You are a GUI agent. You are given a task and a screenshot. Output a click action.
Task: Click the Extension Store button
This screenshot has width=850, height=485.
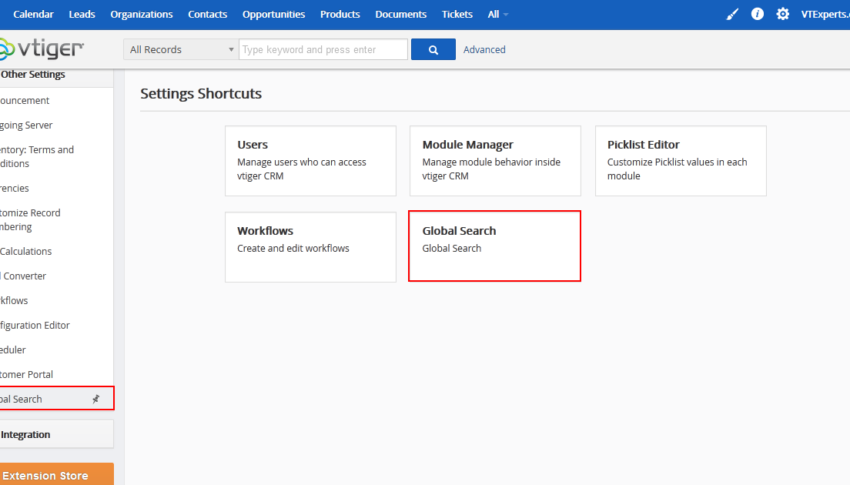pyautogui.click(x=56, y=475)
